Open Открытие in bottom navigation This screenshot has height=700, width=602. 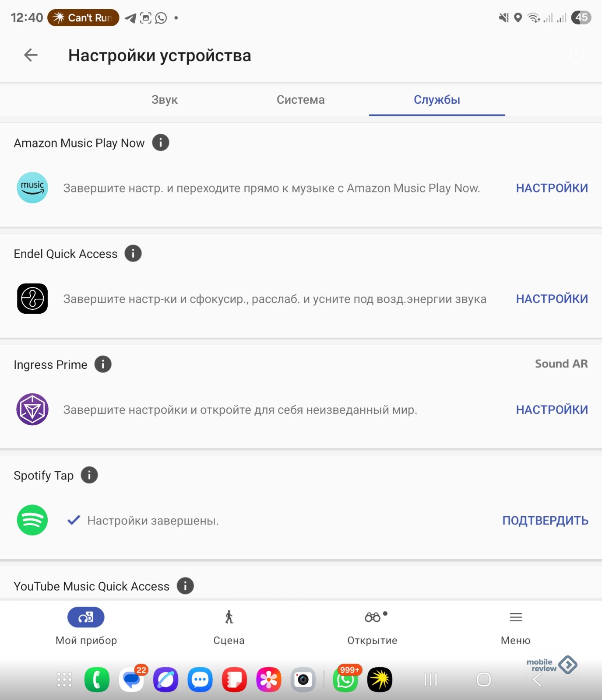(373, 627)
